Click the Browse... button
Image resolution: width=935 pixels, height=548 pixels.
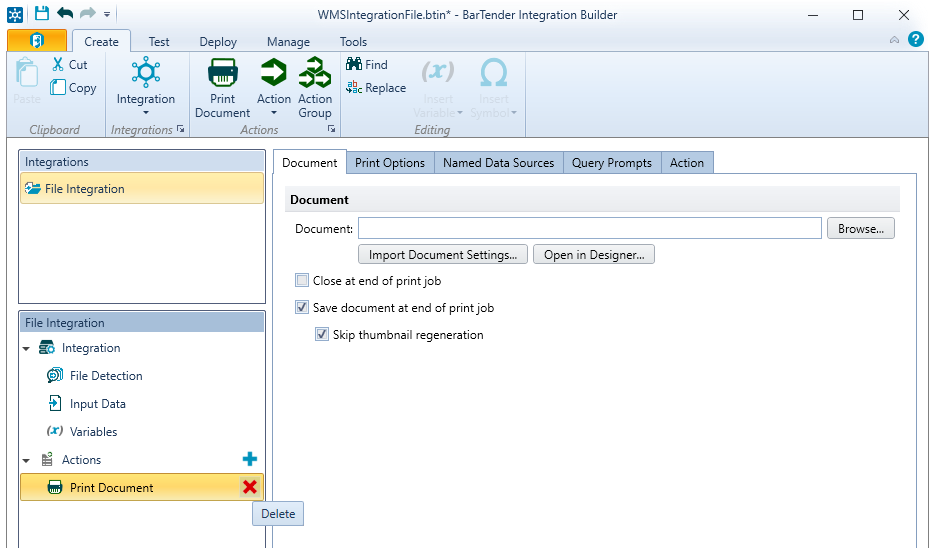click(x=860, y=228)
